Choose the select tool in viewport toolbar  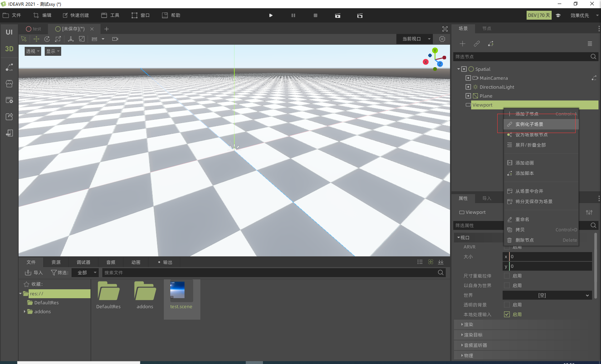click(24, 39)
